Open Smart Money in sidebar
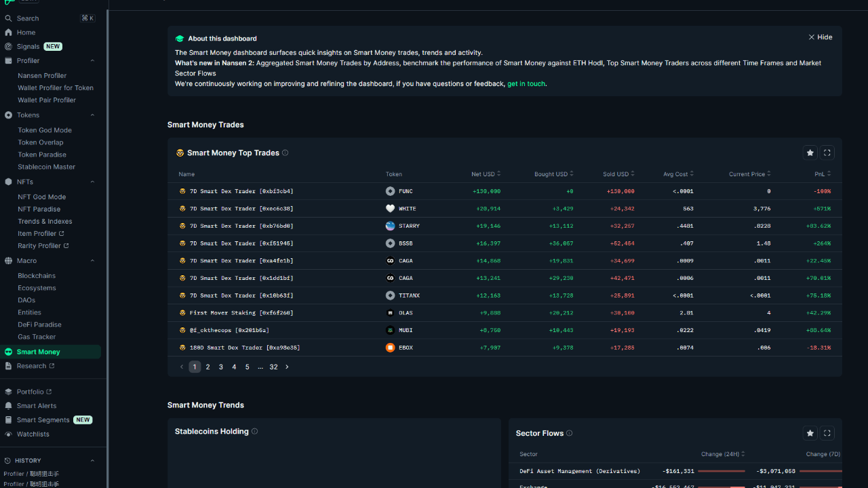 tap(51, 352)
